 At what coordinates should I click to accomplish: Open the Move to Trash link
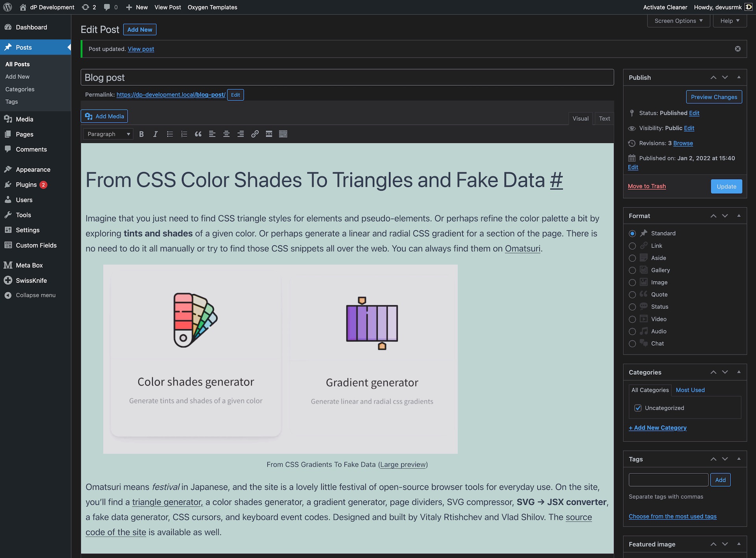[x=647, y=186]
